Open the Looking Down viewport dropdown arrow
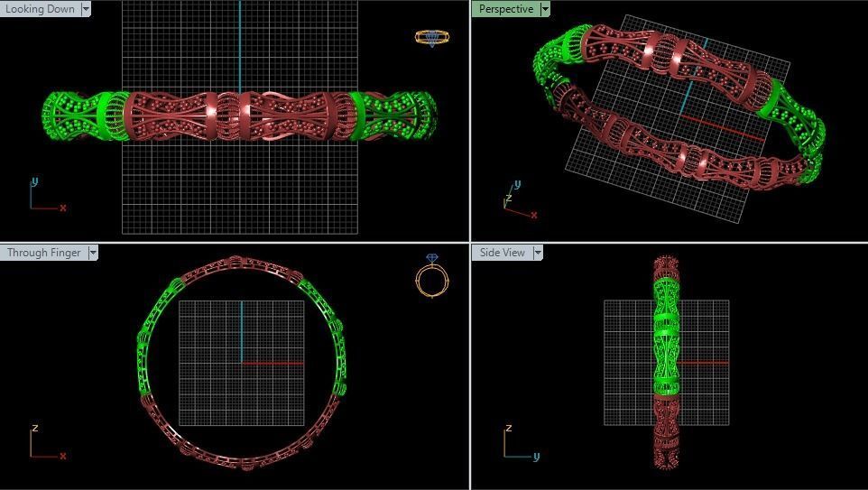Screen dimensions: 868x490 click(86, 9)
